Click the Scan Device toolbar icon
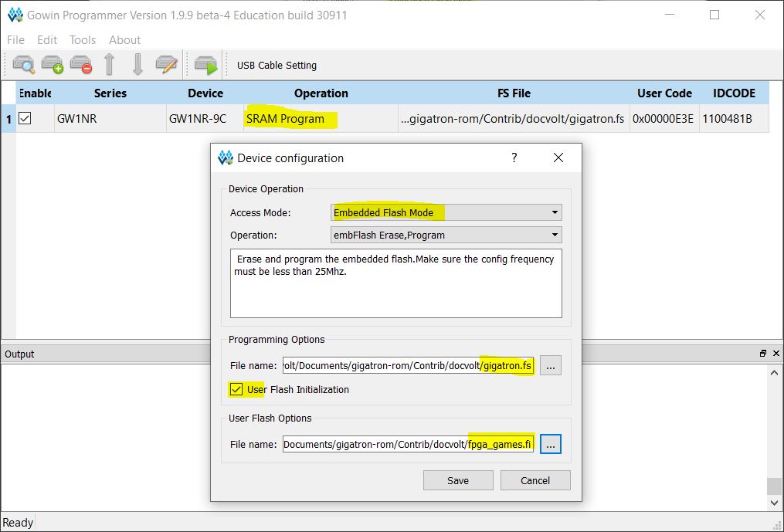The height and width of the screenshot is (532, 784). 24,65
